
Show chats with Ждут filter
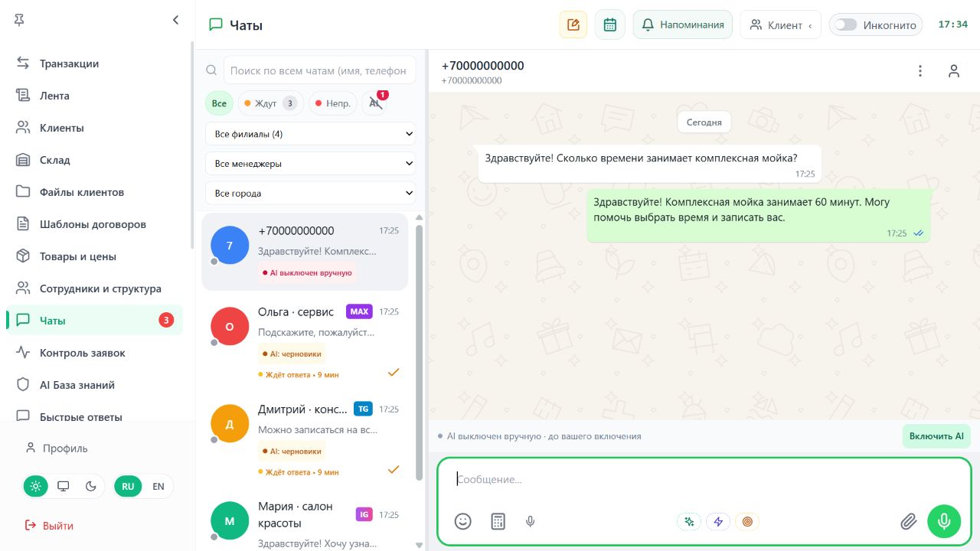pyautogui.click(x=271, y=103)
